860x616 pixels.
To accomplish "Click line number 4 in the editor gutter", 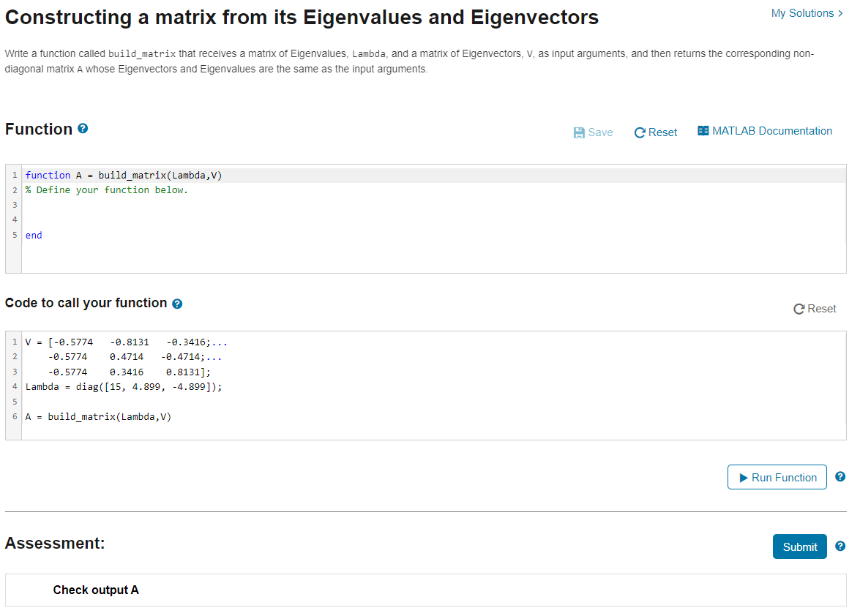I will (13, 219).
